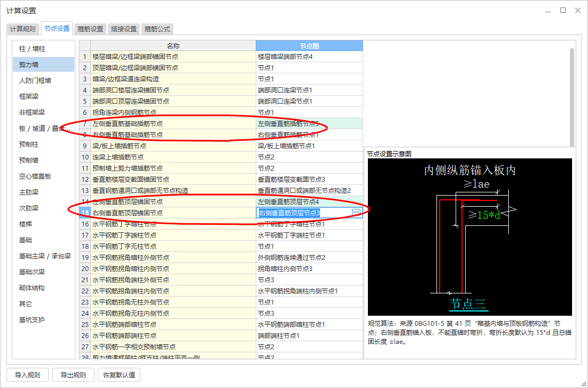Choose 砌体结构 category
This screenshot has width=588, height=388.
pyautogui.click(x=44, y=288)
